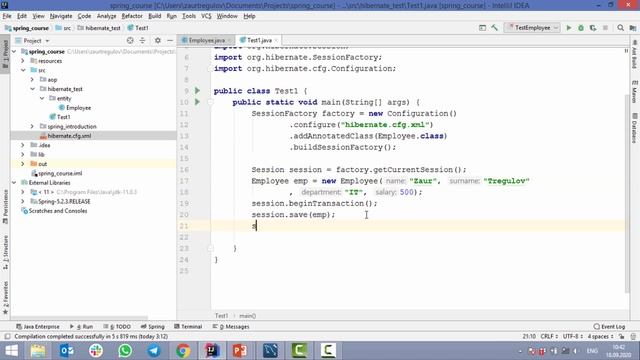Open the Favorites side tool window
Image resolution: width=640 pixels, height=360 pixels.
coord(5,298)
